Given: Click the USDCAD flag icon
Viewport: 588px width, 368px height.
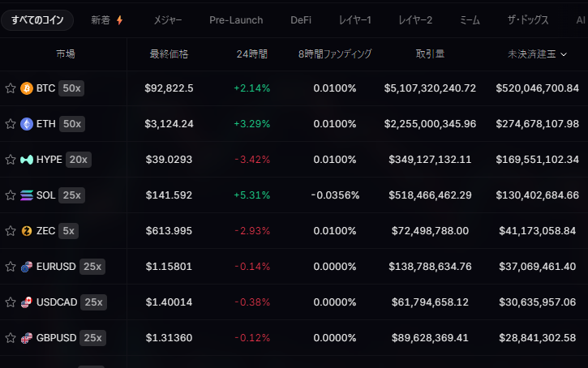Looking at the screenshot, I should [x=26, y=302].
